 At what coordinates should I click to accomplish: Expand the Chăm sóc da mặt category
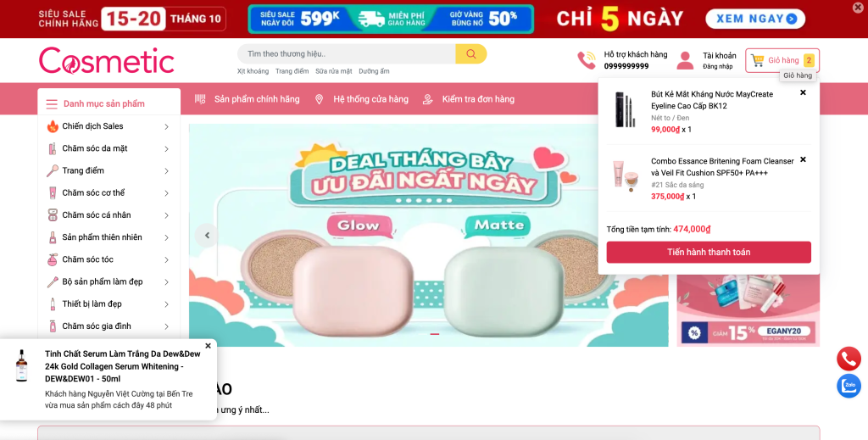(x=166, y=149)
